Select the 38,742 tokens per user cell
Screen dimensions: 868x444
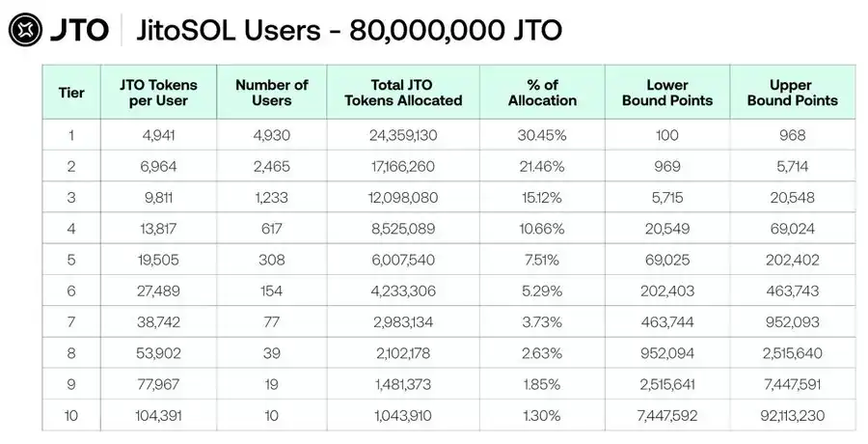[x=157, y=322]
